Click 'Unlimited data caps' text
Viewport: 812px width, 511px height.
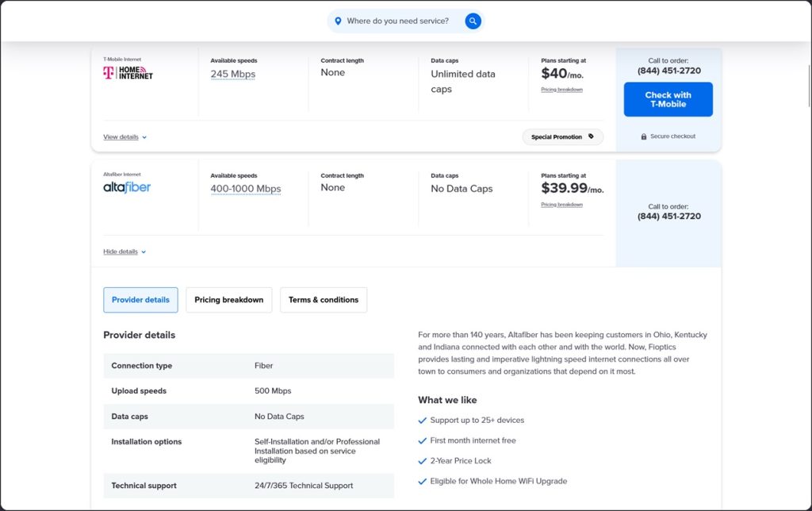[463, 82]
